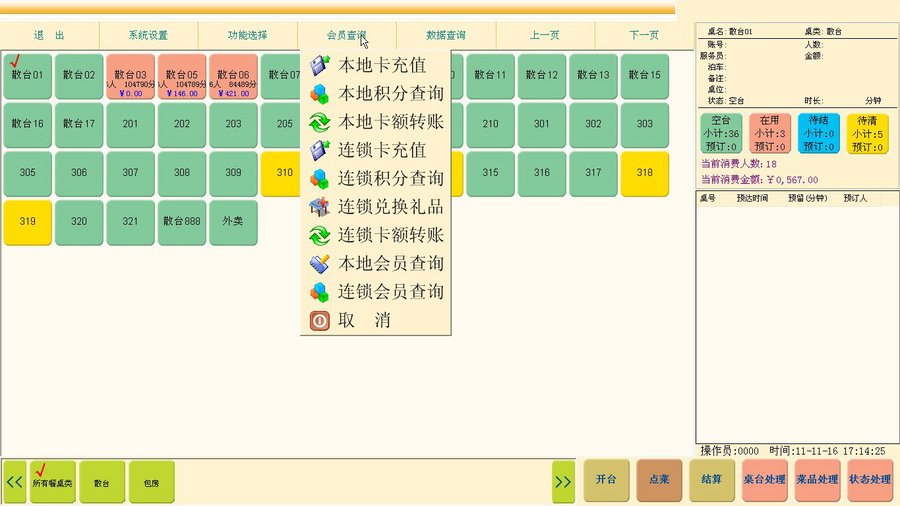Select occupied table 散台03
The height and width of the screenshot is (506, 900).
pos(130,76)
